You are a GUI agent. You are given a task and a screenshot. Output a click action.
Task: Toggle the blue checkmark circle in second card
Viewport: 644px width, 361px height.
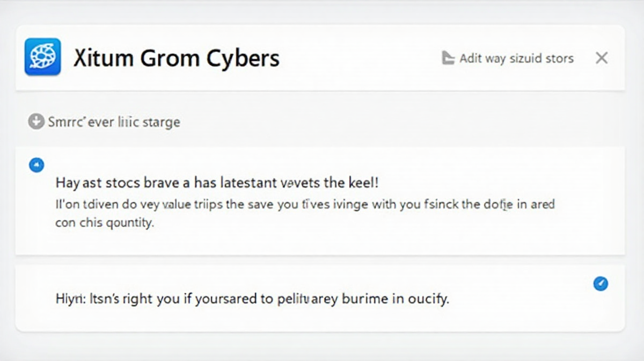click(x=601, y=284)
